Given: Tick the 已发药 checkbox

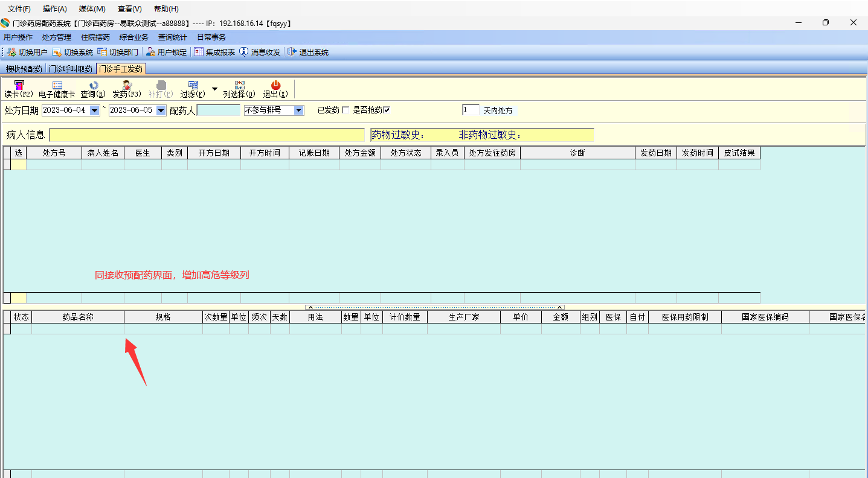Looking at the screenshot, I should coord(346,110).
